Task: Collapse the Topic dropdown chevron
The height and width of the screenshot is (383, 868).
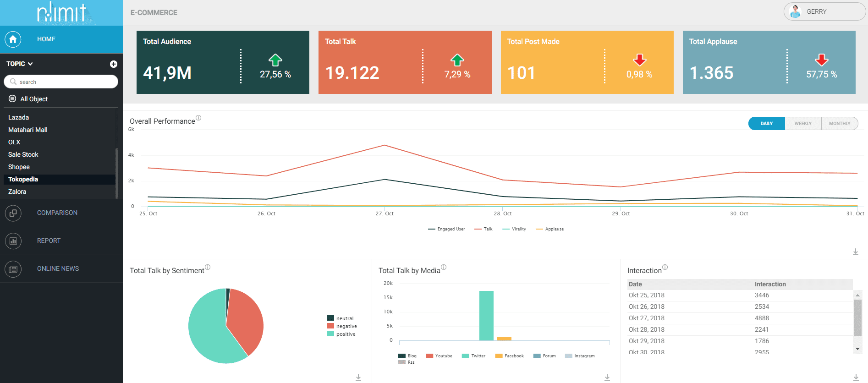Action: [x=30, y=64]
